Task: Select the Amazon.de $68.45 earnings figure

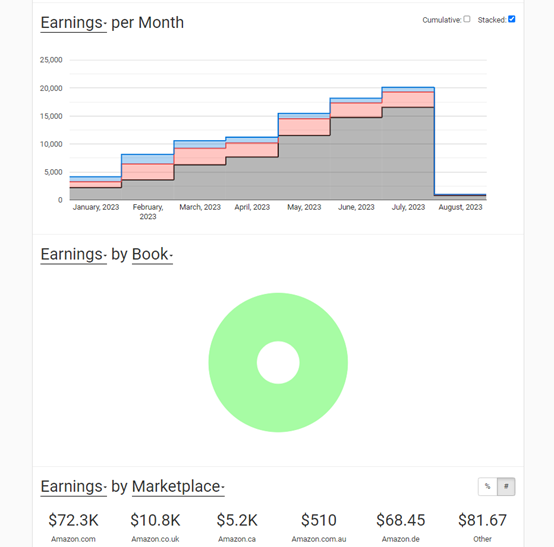Action: (x=401, y=520)
